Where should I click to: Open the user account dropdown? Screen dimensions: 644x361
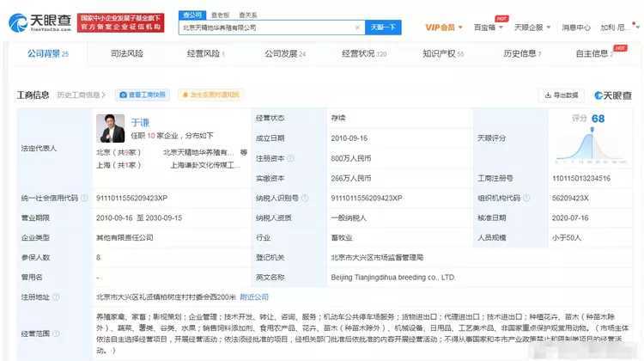pyautogui.click(x=619, y=28)
